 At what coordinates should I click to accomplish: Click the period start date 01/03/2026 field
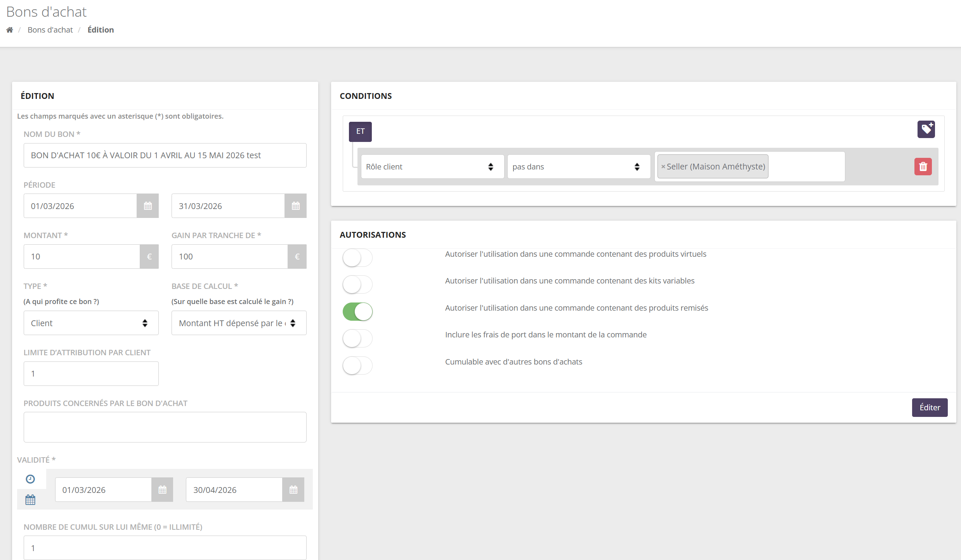80,206
